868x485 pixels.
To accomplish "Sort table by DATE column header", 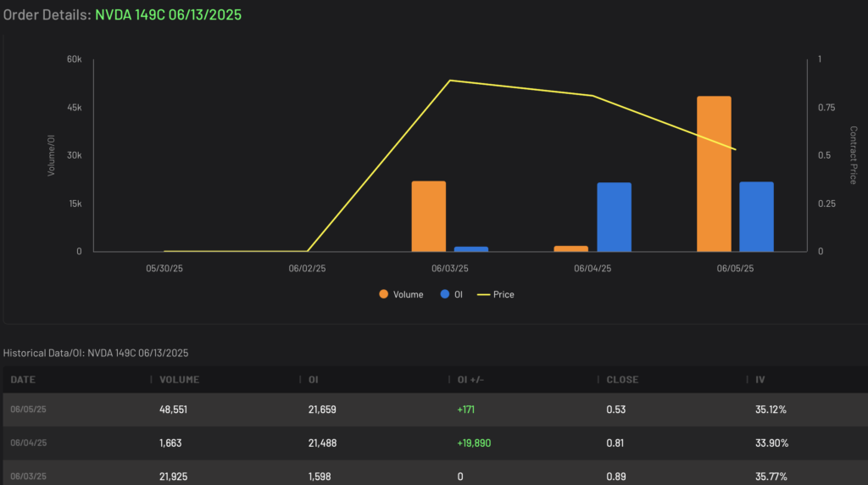I will coord(23,380).
